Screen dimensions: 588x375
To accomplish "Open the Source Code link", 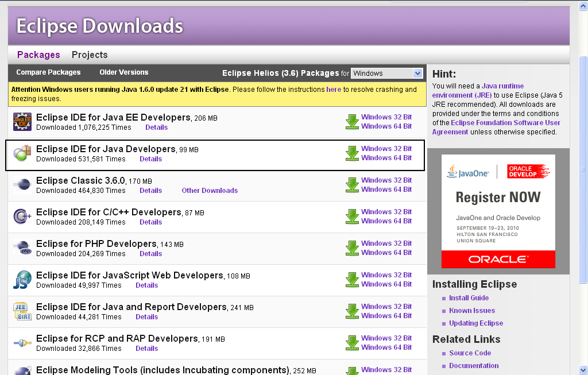I will pos(470,353).
